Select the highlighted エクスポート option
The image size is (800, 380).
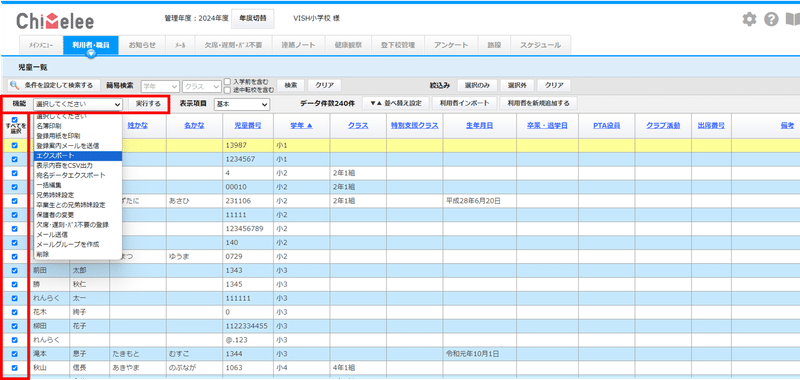pyautogui.click(x=78, y=156)
